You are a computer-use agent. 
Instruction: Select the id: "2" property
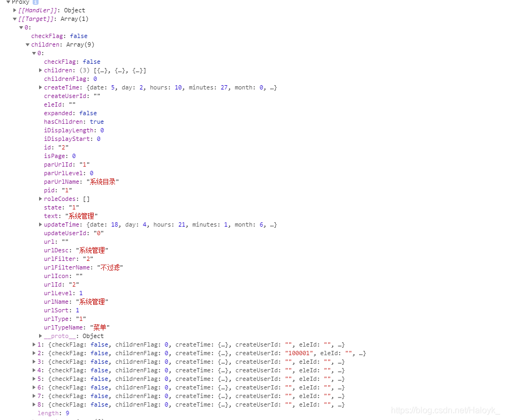click(x=56, y=147)
